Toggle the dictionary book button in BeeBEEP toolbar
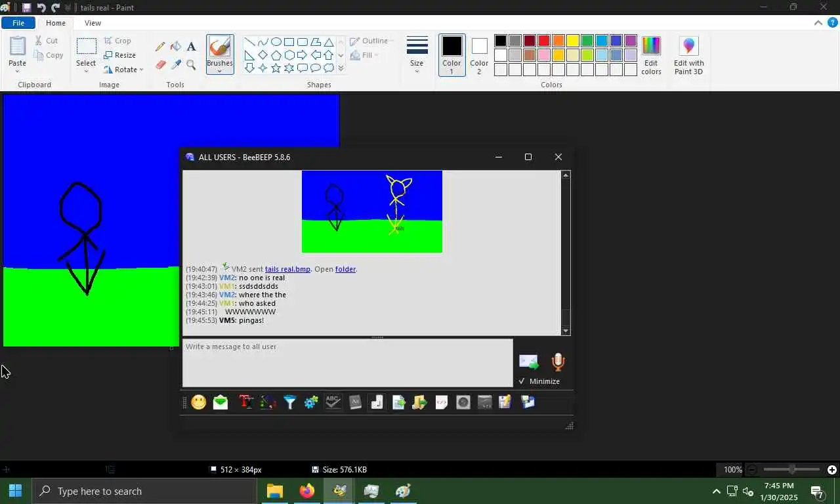Image resolution: width=840 pixels, height=504 pixels. click(x=355, y=402)
